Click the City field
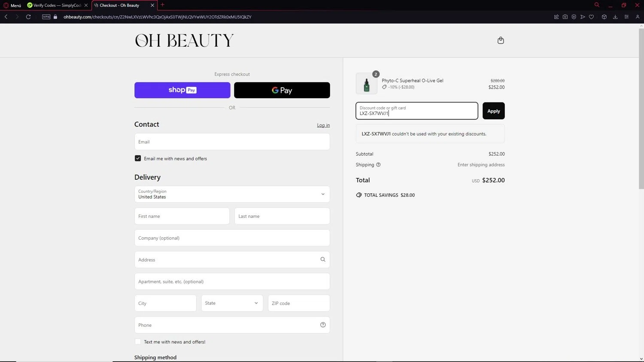This screenshot has width=644, height=362. (x=165, y=303)
